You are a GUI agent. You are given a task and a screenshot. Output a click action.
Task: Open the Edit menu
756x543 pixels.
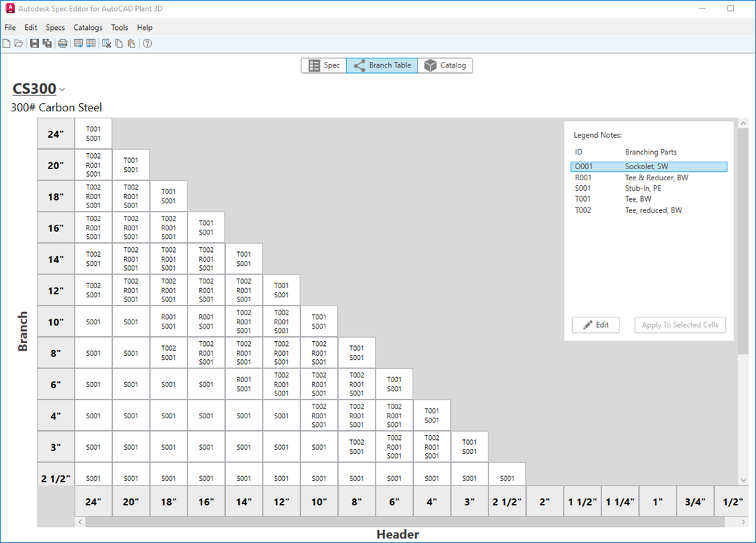pos(31,27)
